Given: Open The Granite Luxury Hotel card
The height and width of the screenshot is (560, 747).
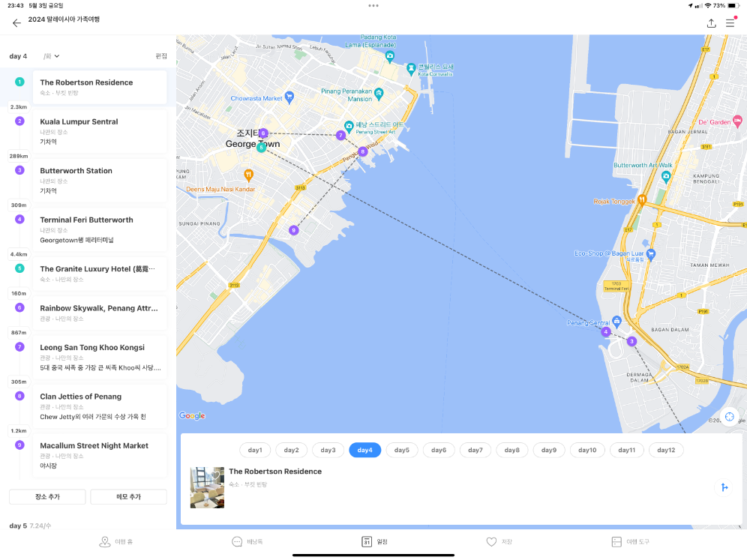Looking at the screenshot, I should [100, 274].
